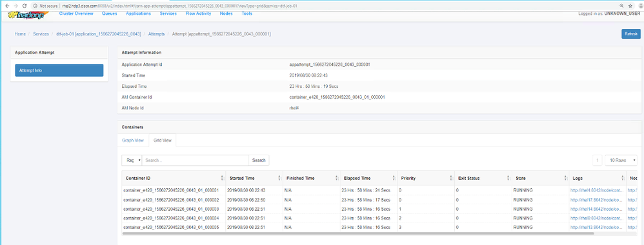Click container ID ending 0043_01_000004 in table
This screenshot has width=644, height=245.
point(171,218)
